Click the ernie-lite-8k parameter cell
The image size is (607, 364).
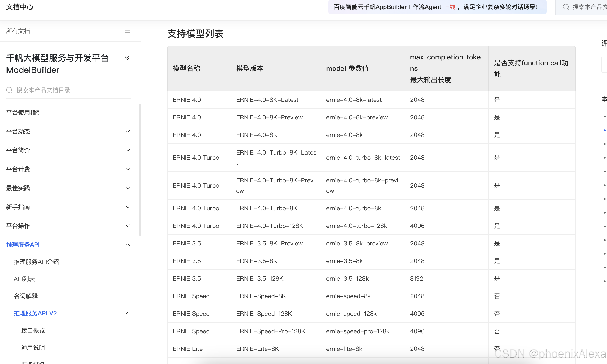point(363,349)
